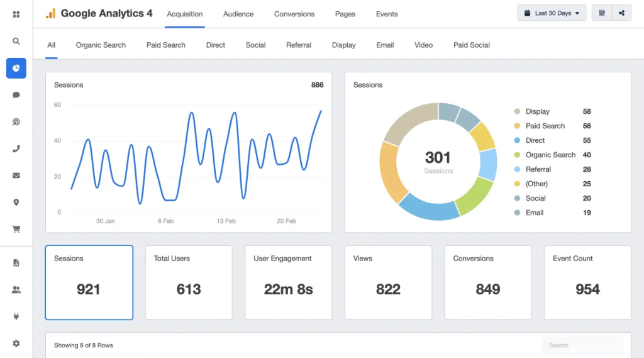Click the 301 Sessions donut center total
This screenshot has height=358, width=644.
click(x=438, y=162)
